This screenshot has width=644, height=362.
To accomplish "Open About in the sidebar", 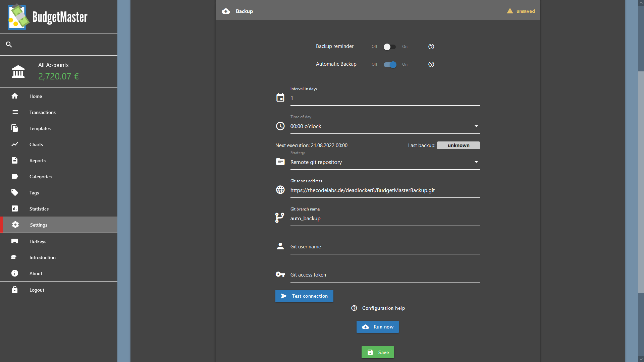I will [x=59, y=273].
